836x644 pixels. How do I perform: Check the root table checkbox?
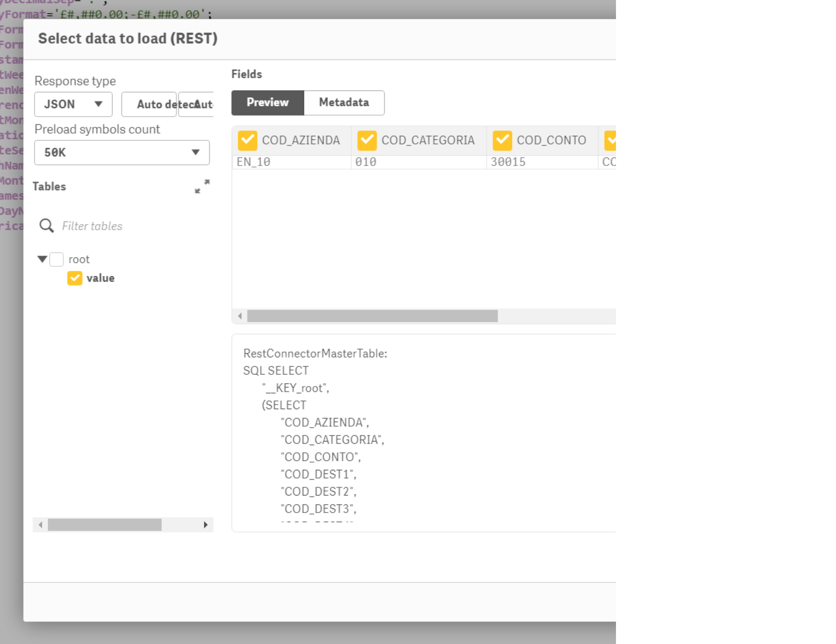57,259
